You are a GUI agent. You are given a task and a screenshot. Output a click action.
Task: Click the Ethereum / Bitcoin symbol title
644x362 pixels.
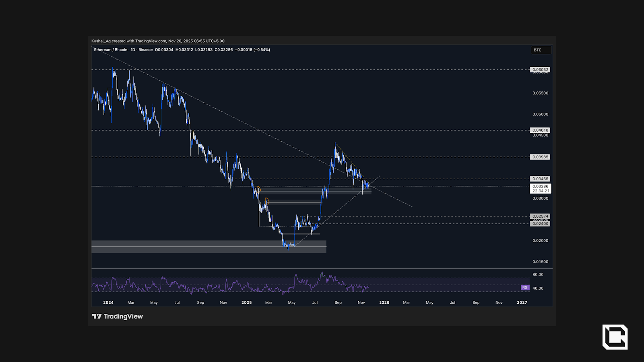pyautogui.click(x=110, y=50)
